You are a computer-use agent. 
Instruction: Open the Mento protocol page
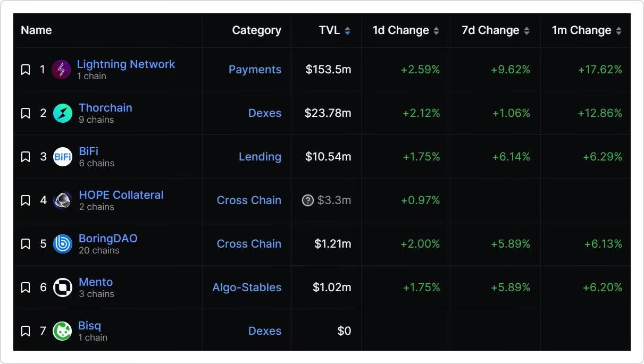(96, 282)
